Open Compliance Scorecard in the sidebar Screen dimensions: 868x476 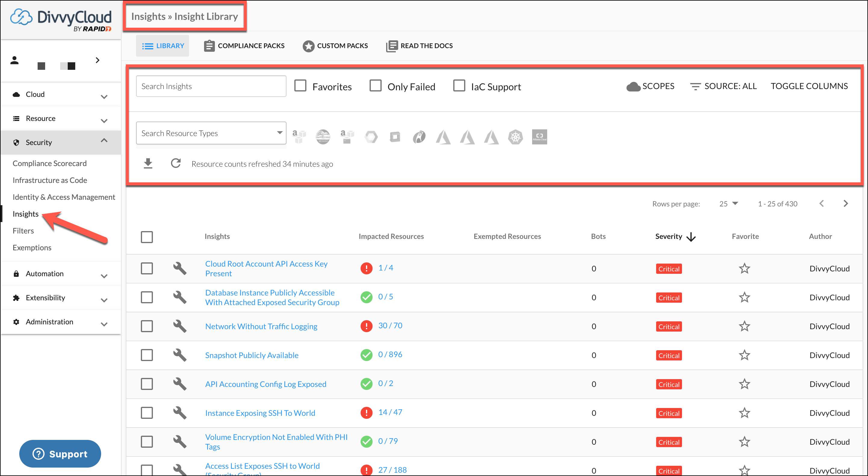pyautogui.click(x=50, y=163)
